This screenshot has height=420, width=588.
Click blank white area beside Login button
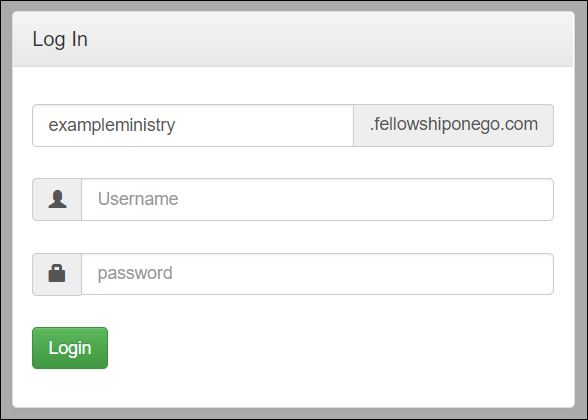pyautogui.click(x=338, y=348)
